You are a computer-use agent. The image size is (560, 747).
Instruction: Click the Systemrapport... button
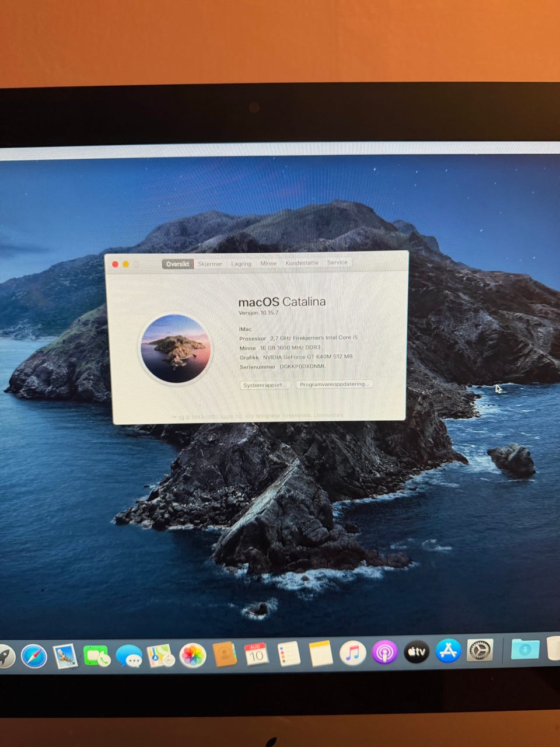(265, 385)
